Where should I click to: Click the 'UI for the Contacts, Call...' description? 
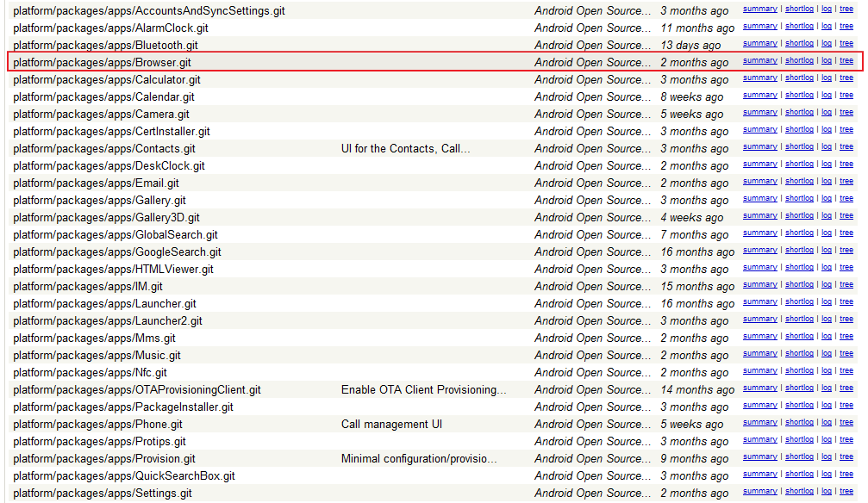406,148
